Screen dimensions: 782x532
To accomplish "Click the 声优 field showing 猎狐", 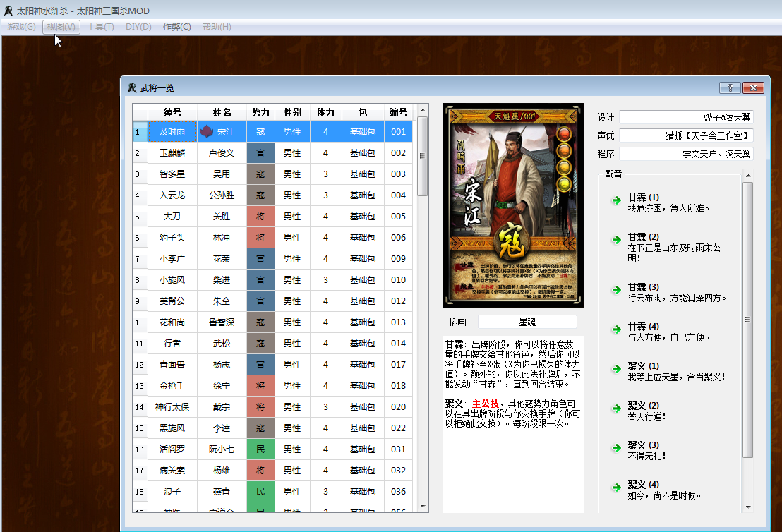I will [x=686, y=135].
